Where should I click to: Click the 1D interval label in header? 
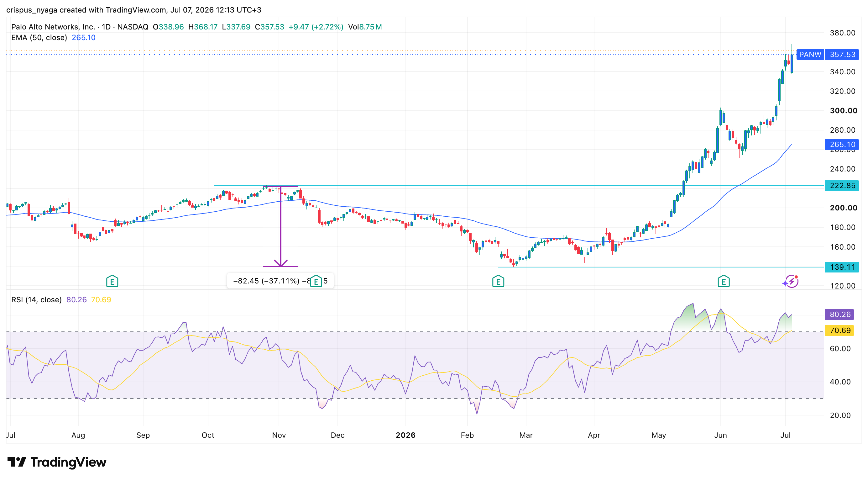pyautogui.click(x=106, y=27)
